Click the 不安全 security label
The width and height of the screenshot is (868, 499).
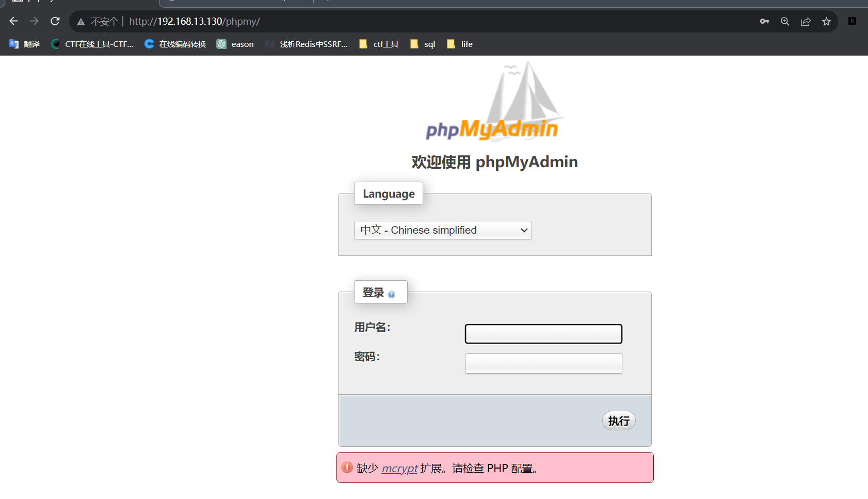(x=105, y=22)
